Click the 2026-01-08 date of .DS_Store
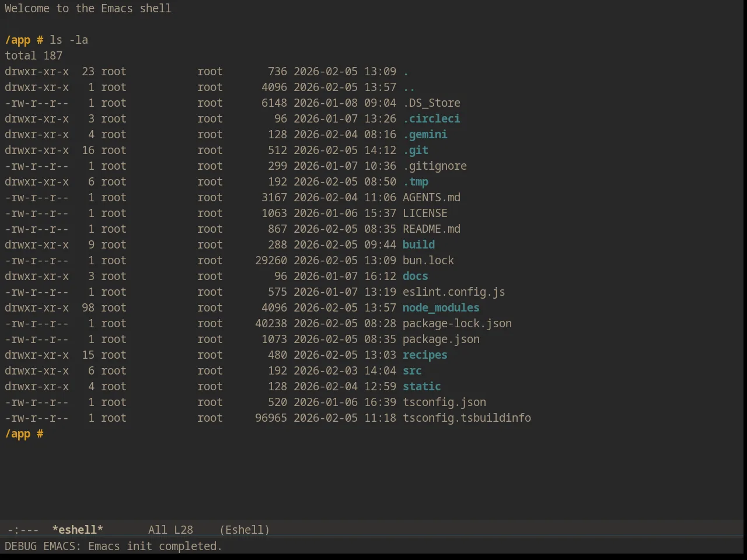Screen dimensions: 747x560 [x=326, y=103]
